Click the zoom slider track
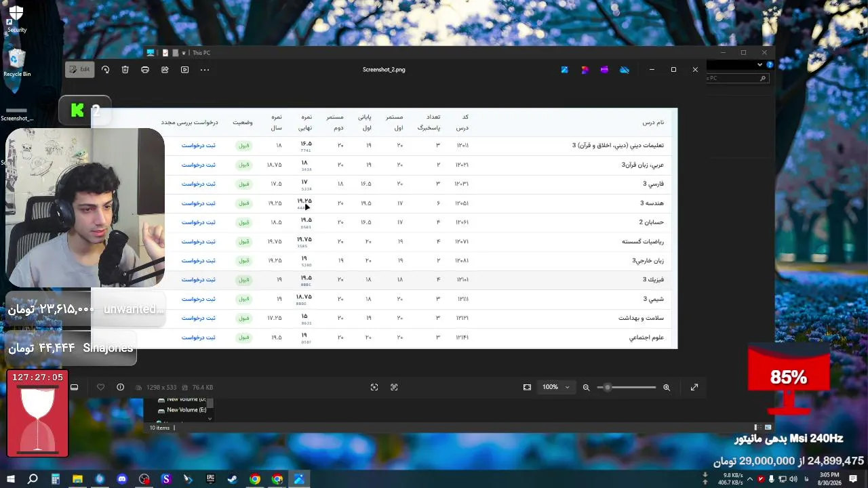 click(x=627, y=387)
